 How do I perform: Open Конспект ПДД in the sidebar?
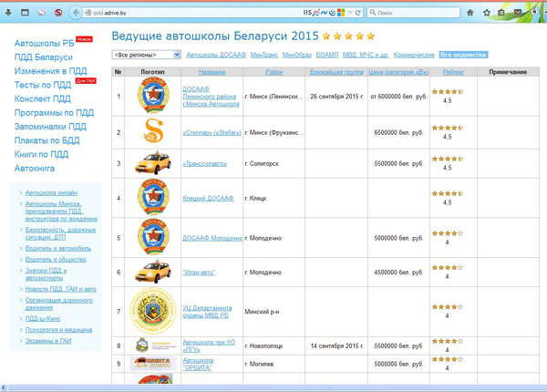point(43,98)
